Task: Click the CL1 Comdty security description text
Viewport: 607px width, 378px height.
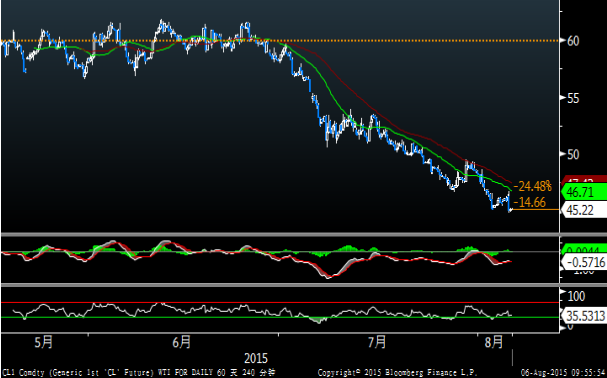Action: pos(139,373)
